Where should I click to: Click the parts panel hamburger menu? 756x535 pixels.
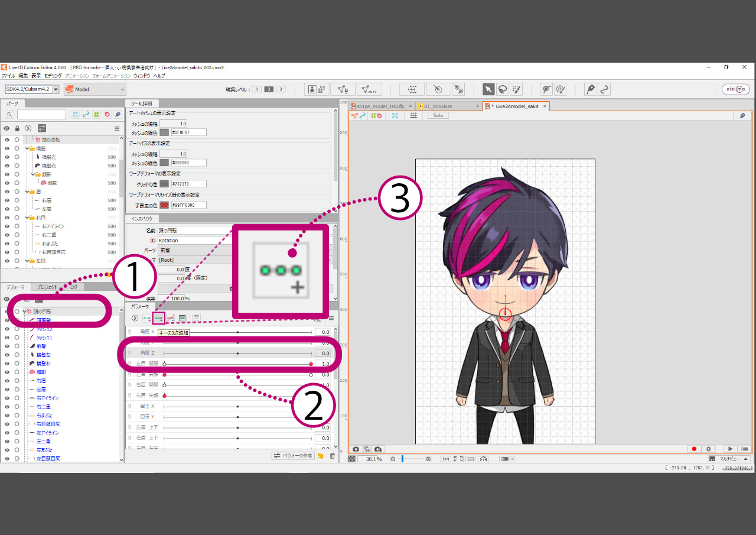coord(117,128)
